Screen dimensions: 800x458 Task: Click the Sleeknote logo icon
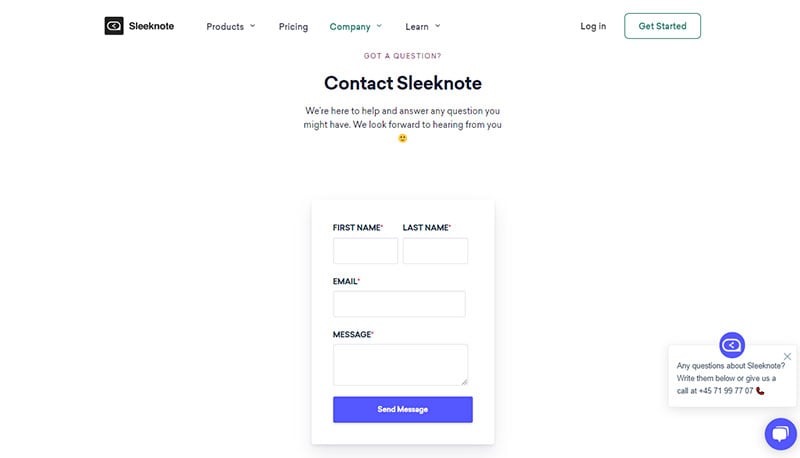click(114, 26)
